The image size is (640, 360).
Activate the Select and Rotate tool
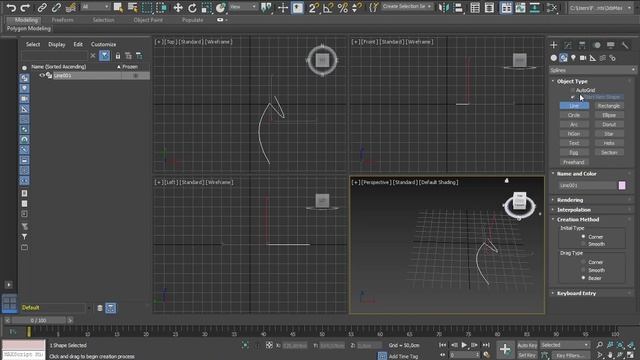point(192,7)
